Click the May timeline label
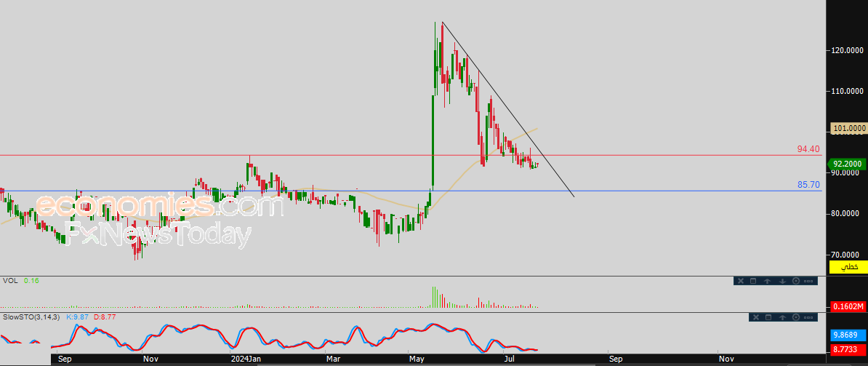 (417, 359)
